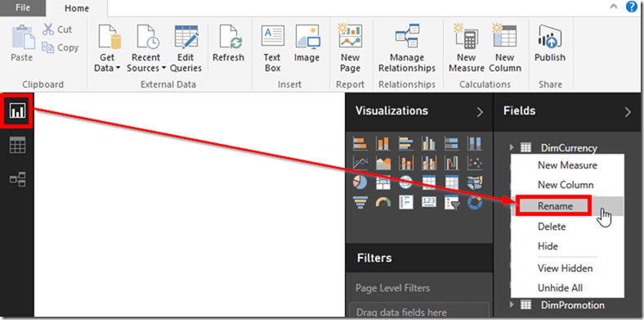
Task: Collapse the Visualizations pane chevron
Action: click(480, 112)
